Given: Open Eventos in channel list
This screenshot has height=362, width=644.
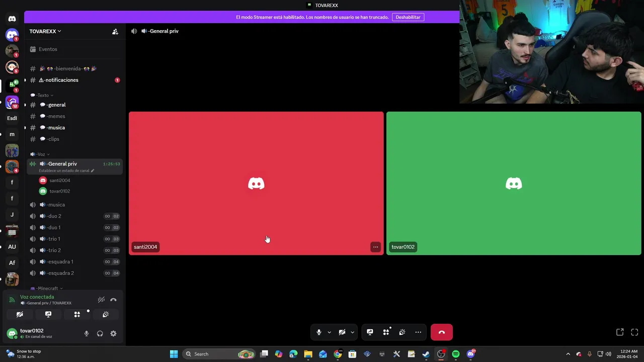Looking at the screenshot, I should (x=74, y=49).
